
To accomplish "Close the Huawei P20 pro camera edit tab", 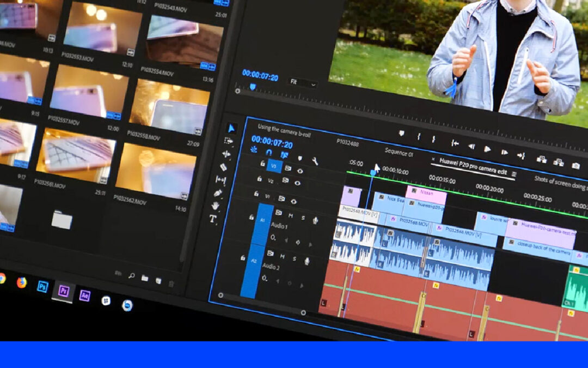I will tap(433, 159).
